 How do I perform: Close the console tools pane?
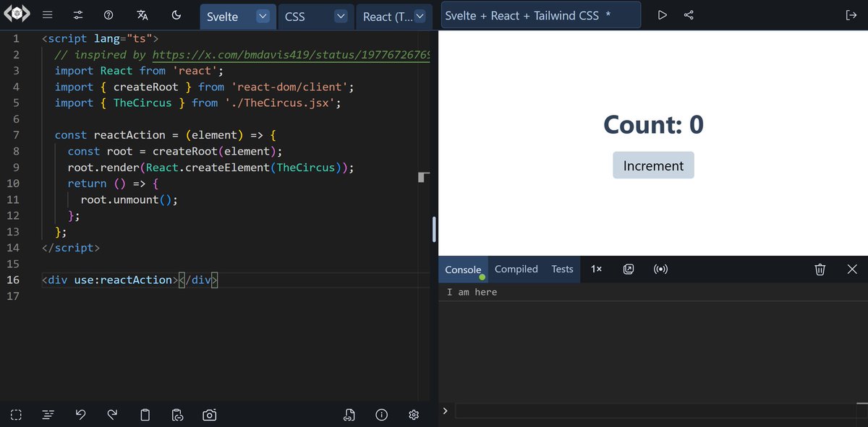[852, 269]
